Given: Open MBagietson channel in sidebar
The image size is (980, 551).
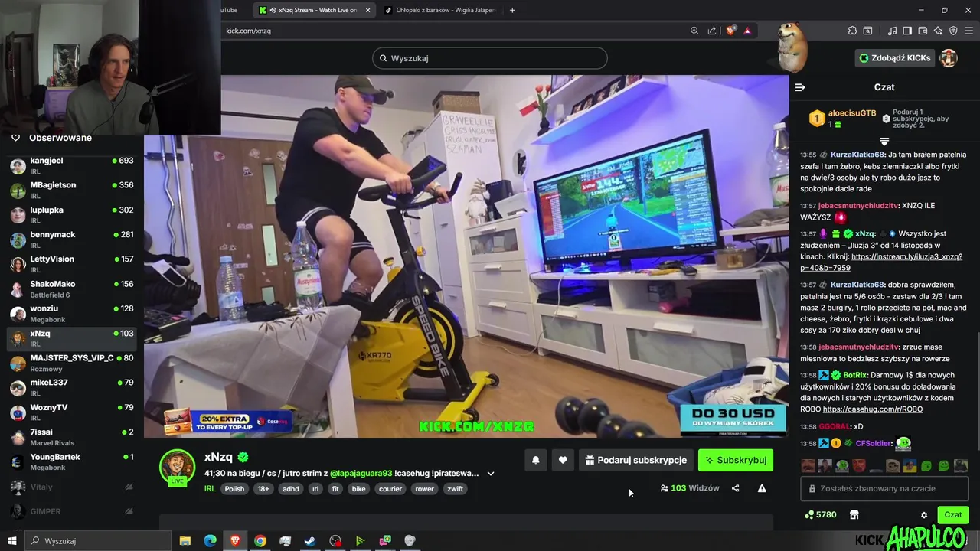Looking at the screenshot, I should pos(72,190).
